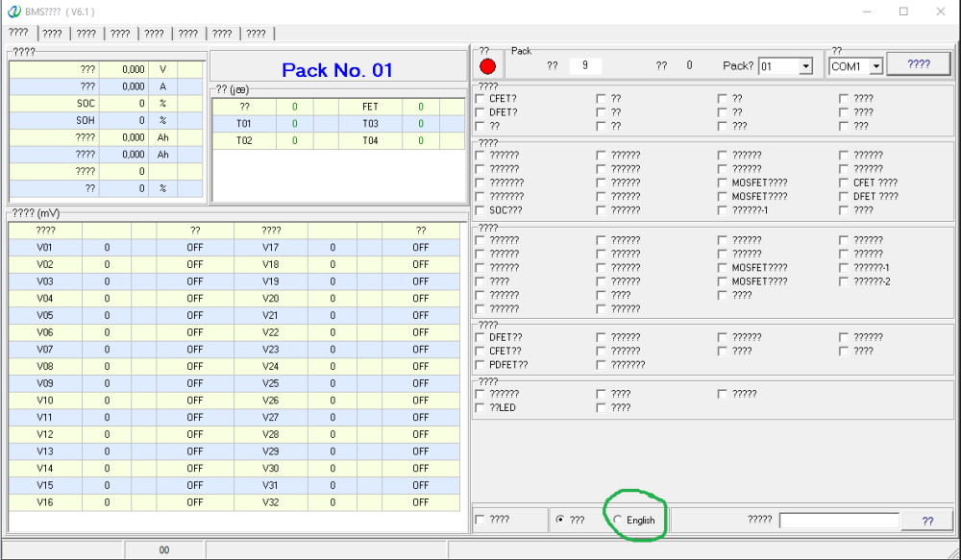Click the ?? button beside bottom text field

tap(928, 521)
